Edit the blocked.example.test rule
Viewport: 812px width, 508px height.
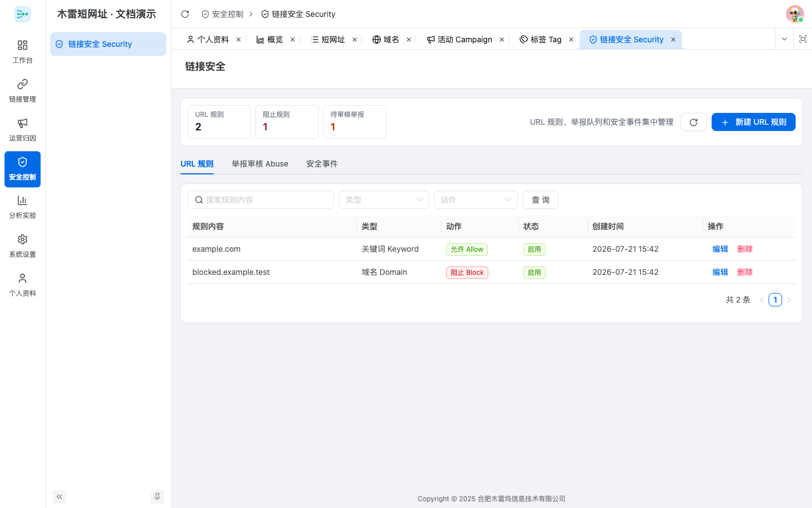tap(720, 272)
